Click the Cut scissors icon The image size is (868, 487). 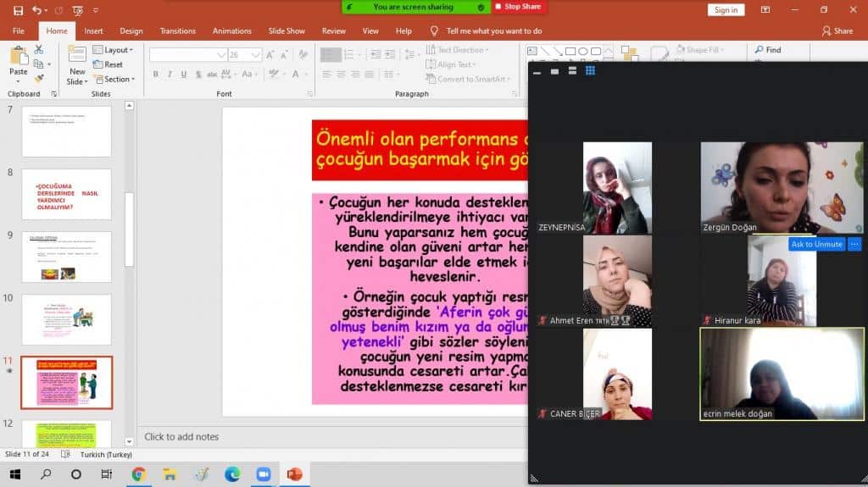coord(38,50)
